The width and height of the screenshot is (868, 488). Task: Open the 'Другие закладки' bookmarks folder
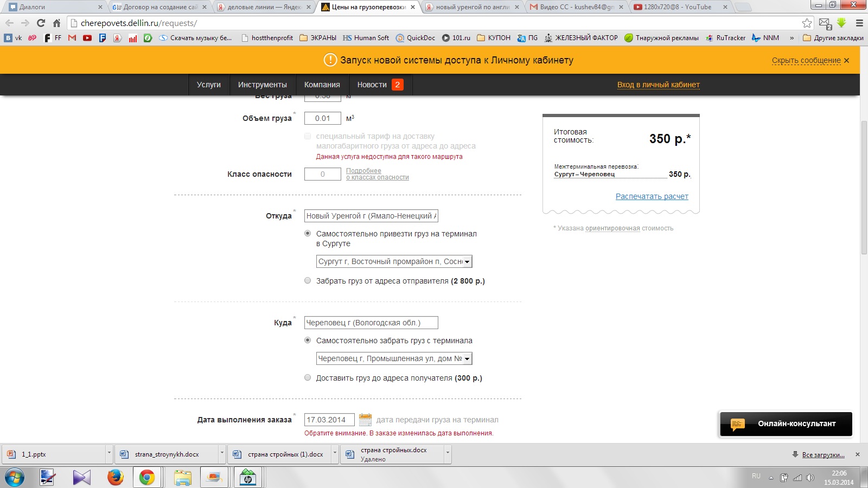[833, 38]
